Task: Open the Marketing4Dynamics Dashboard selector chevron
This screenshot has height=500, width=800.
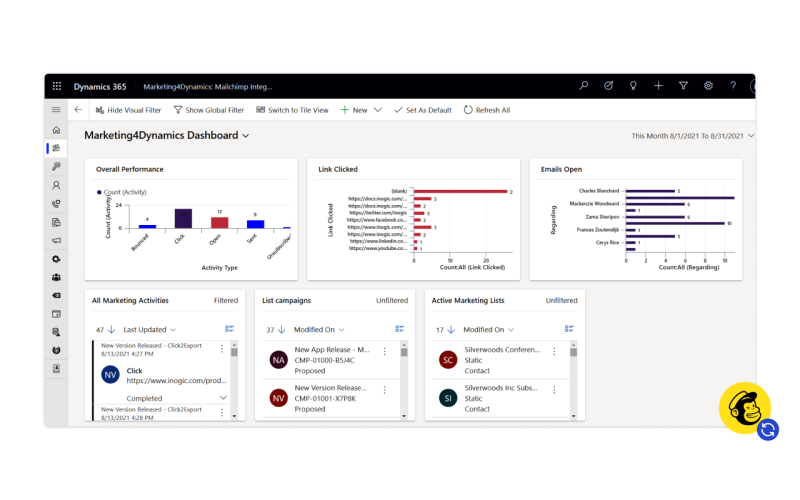Action: (246, 136)
